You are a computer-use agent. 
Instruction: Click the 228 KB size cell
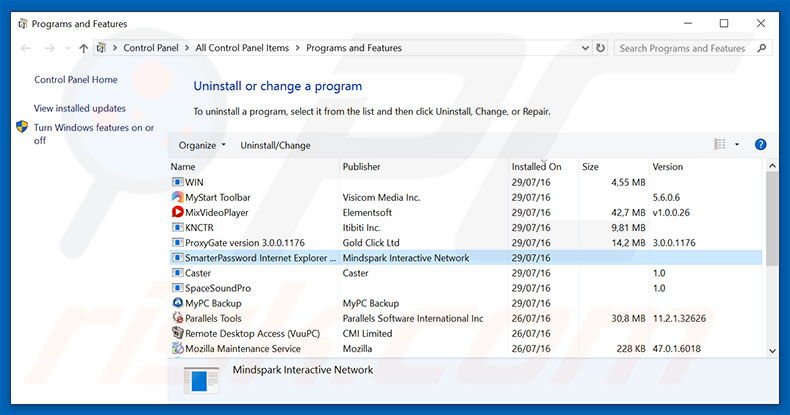(x=631, y=349)
